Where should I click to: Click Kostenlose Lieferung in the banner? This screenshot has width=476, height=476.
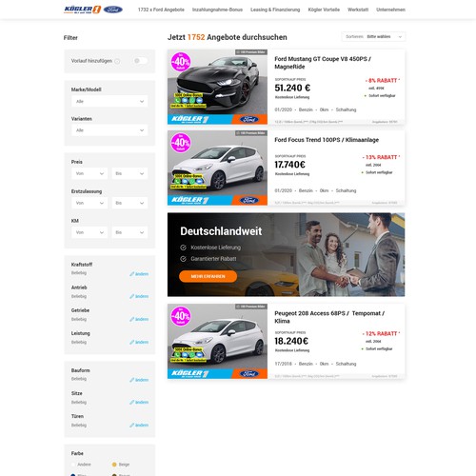(x=215, y=248)
